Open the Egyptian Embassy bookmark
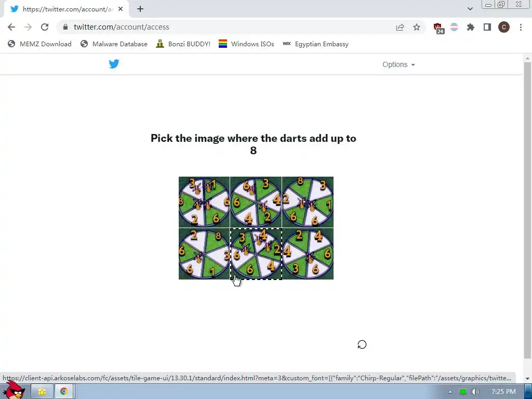532x399 pixels. (x=315, y=44)
